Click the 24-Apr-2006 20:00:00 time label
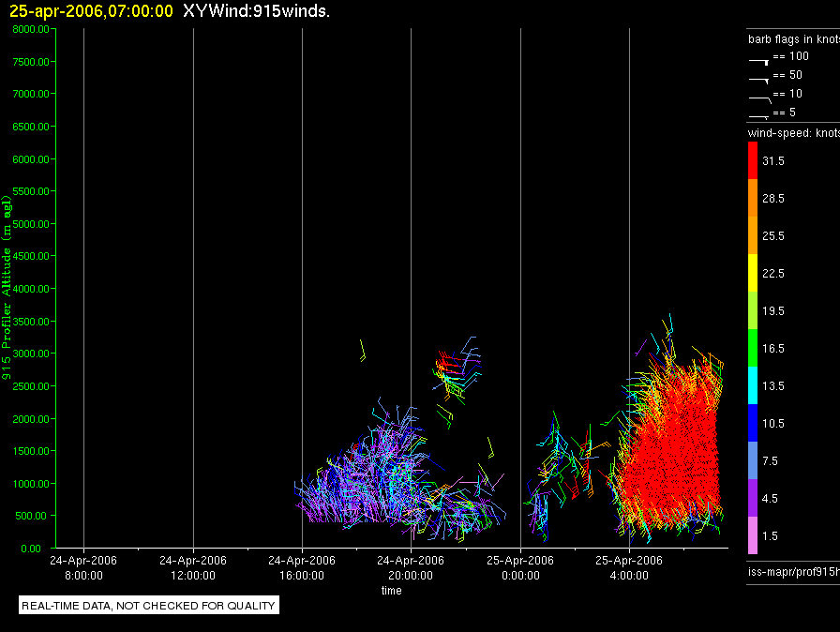Screen dimensions: 840x632 click(x=411, y=567)
